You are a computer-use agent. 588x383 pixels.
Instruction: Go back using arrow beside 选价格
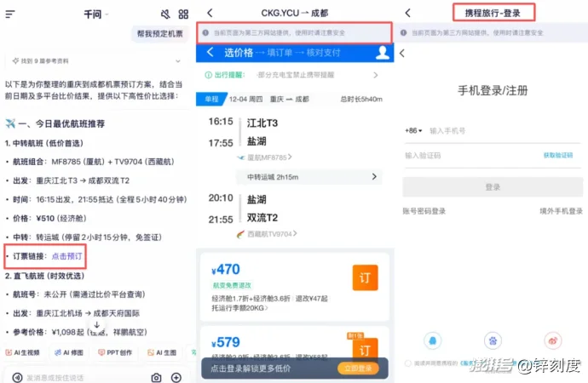tap(210, 53)
